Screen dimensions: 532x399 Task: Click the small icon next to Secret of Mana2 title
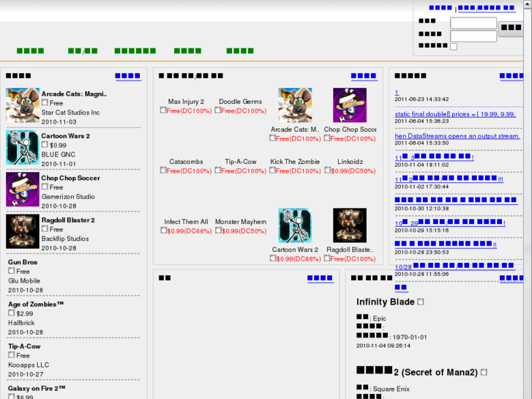(x=484, y=372)
